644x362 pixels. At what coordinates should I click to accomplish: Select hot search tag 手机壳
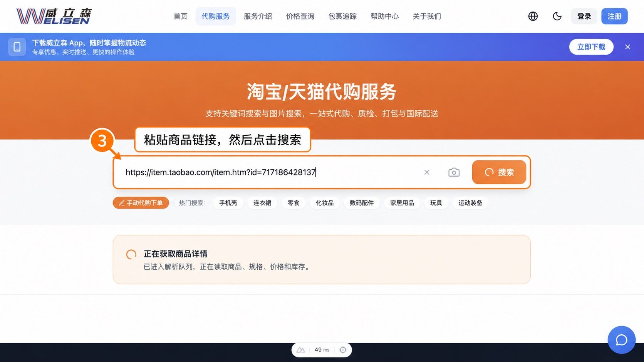pyautogui.click(x=228, y=203)
